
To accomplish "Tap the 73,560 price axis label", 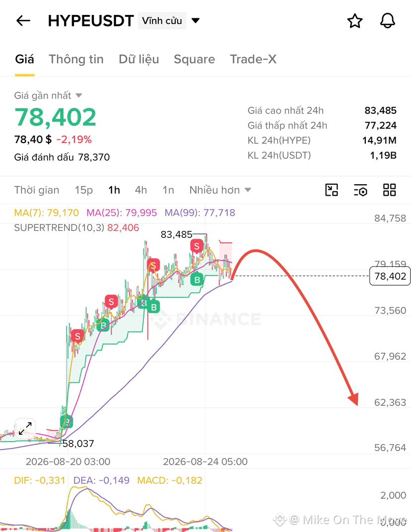I will point(390,311).
